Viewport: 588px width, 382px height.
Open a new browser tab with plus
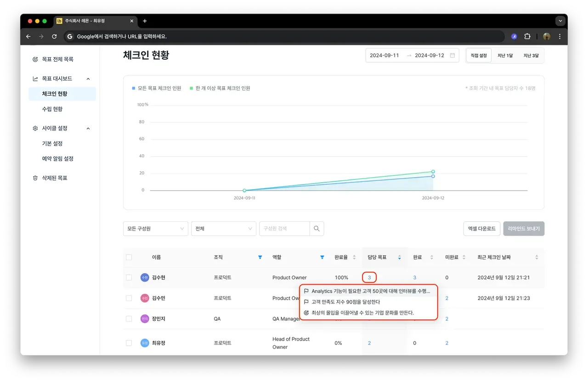(x=145, y=21)
